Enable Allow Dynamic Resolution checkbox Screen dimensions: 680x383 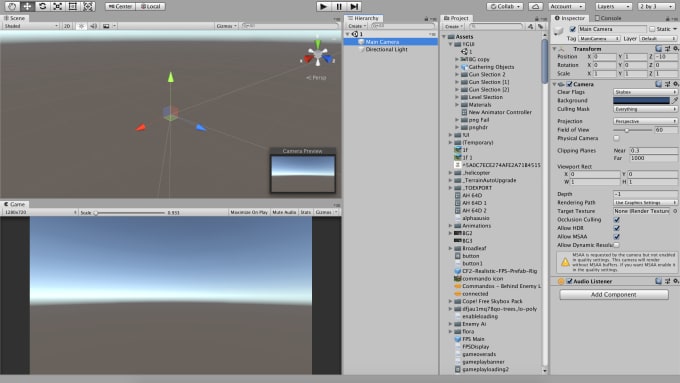[x=616, y=245]
